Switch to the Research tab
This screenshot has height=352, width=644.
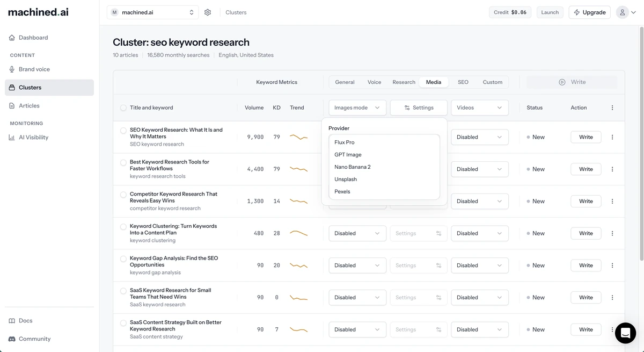(404, 82)
